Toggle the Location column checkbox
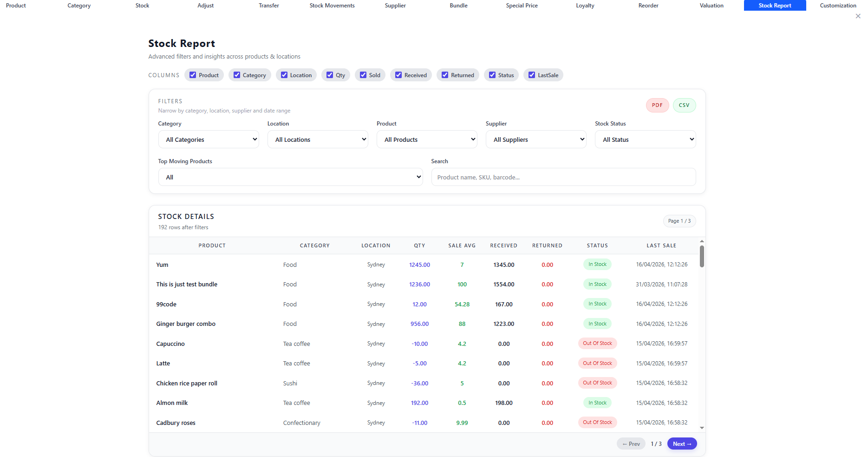868x457 pixels. coord(284,75)
